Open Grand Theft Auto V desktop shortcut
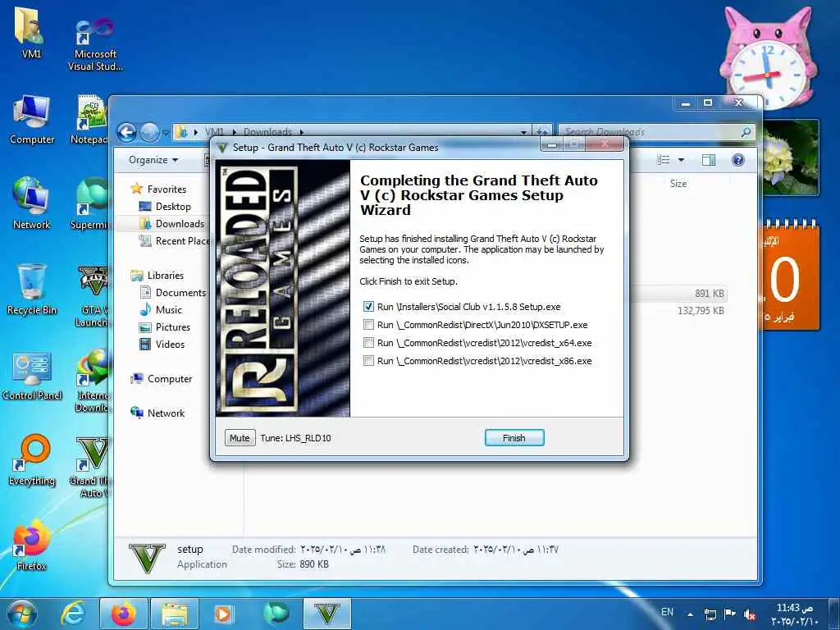 coord(90,466)
